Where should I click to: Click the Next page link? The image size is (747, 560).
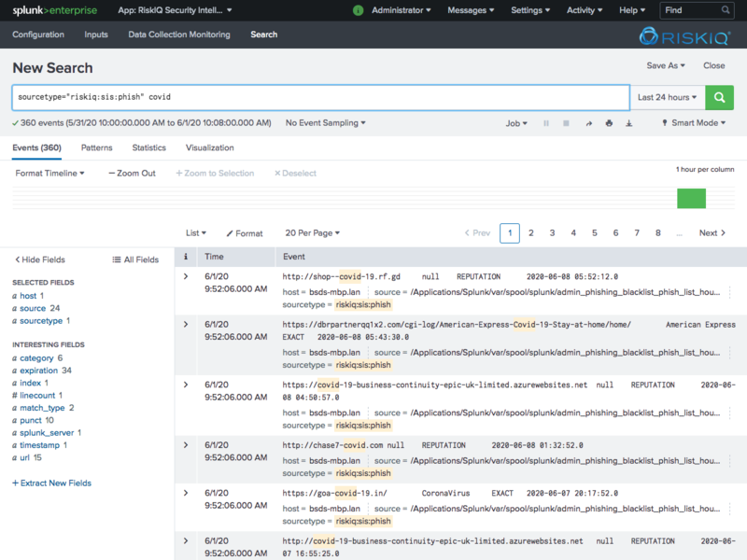point(712,232)
